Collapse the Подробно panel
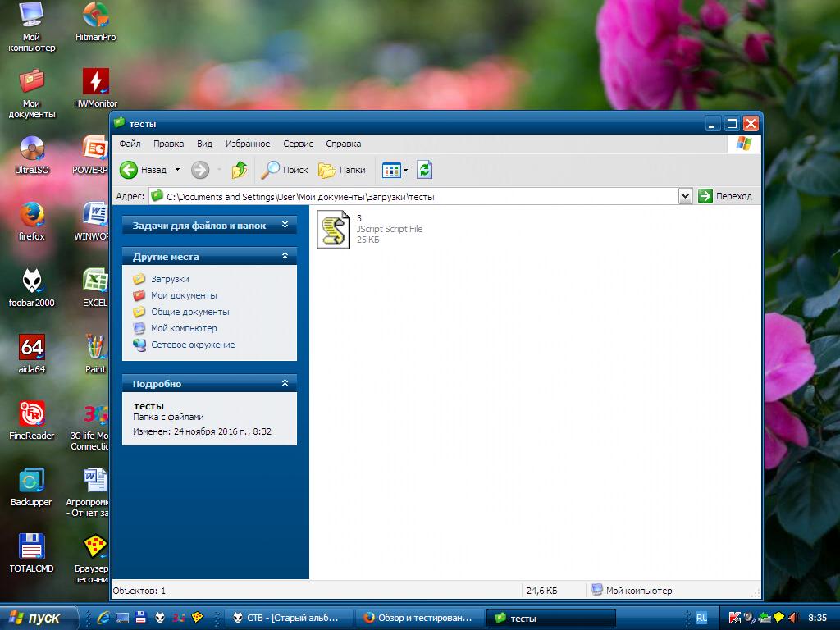 pos(285,383)
